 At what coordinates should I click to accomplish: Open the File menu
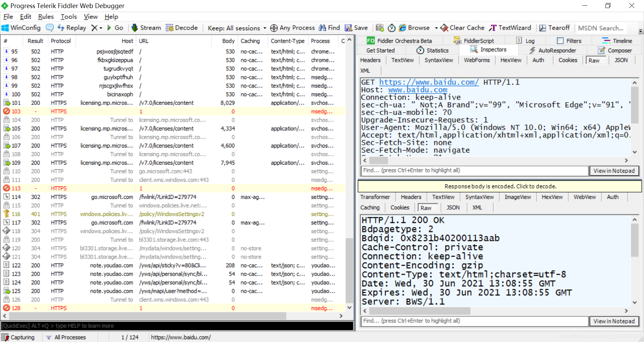[x=8, y=17]
